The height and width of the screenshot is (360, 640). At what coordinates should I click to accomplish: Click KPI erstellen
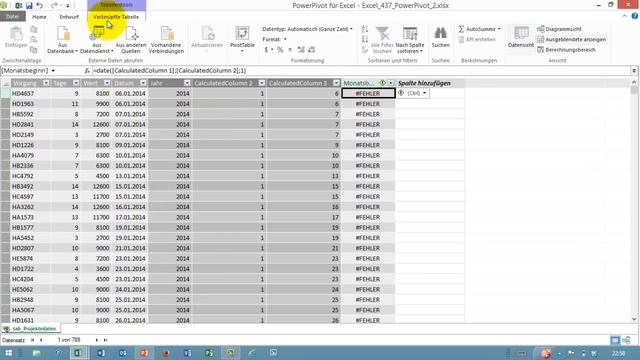[477, 40]
